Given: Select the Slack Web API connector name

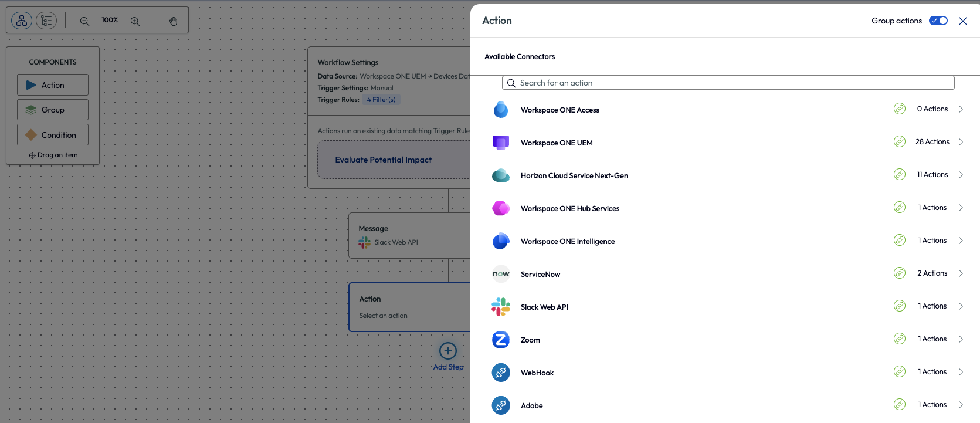Looking at the screenshot, I should 544,307.
